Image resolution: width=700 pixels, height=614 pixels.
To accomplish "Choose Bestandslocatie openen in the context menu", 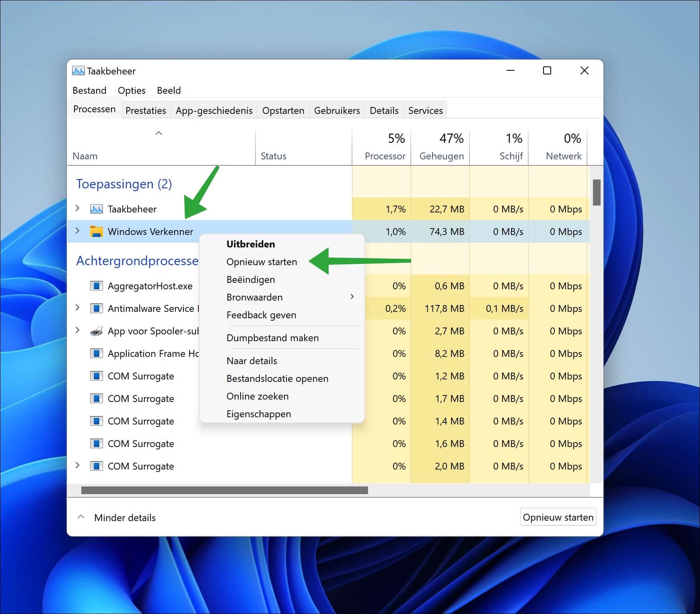I will click(282, 379).
